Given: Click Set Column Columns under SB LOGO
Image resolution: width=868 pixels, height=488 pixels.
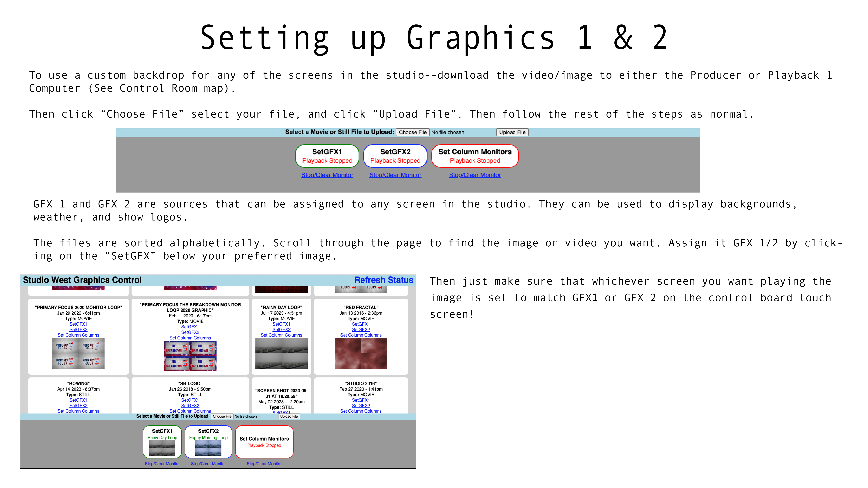Looking at the screenshot, I should [190, 411].
